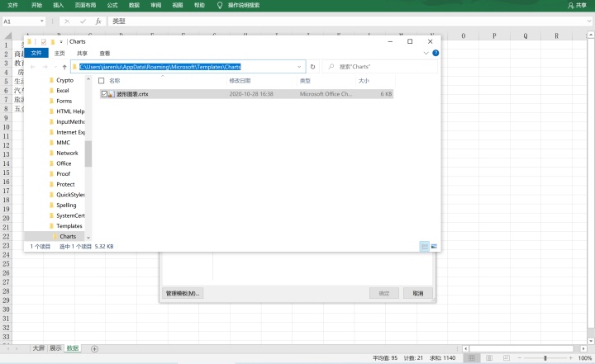The height and width of the screenshot is (364, 595).
Task: Click the Crypto folder icon in tree
Action: point(51,80)
